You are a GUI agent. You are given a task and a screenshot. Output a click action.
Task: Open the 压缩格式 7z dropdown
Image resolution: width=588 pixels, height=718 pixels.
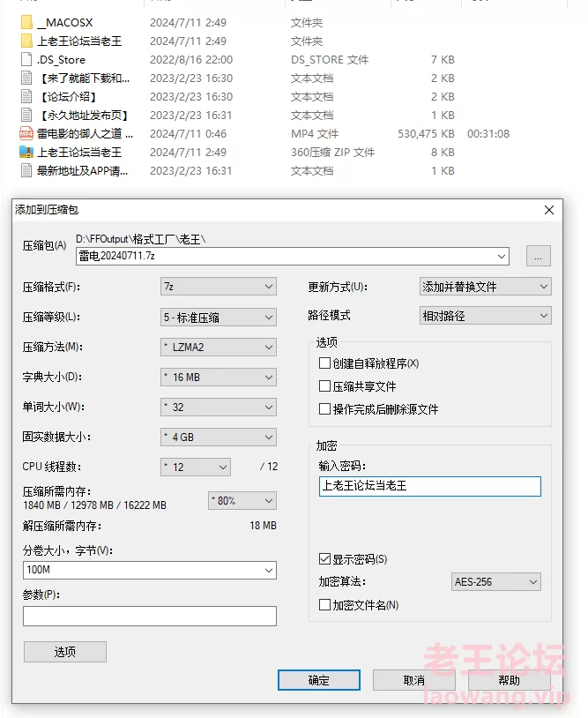point(219,287)
